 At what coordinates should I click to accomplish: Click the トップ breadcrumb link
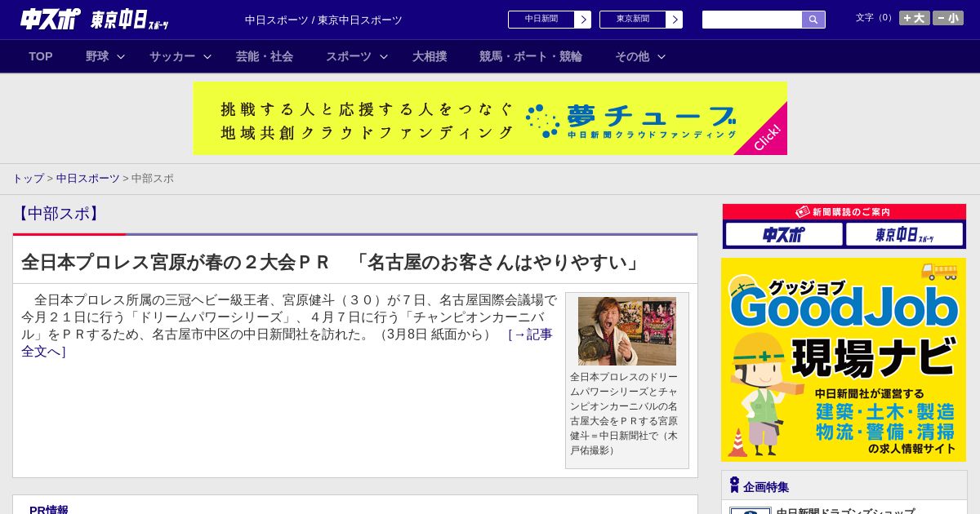click(x=28, y=178)
